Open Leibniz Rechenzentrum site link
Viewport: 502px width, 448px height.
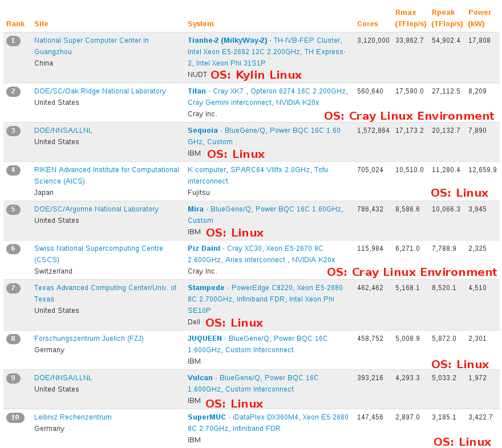73,417
